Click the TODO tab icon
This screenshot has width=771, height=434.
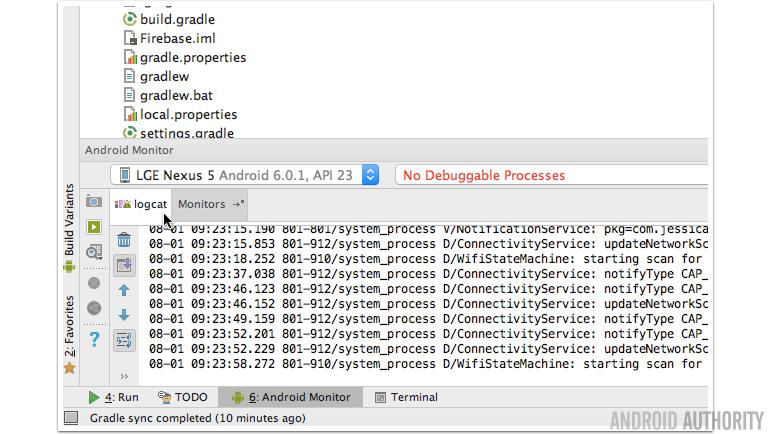pos(164,397)
